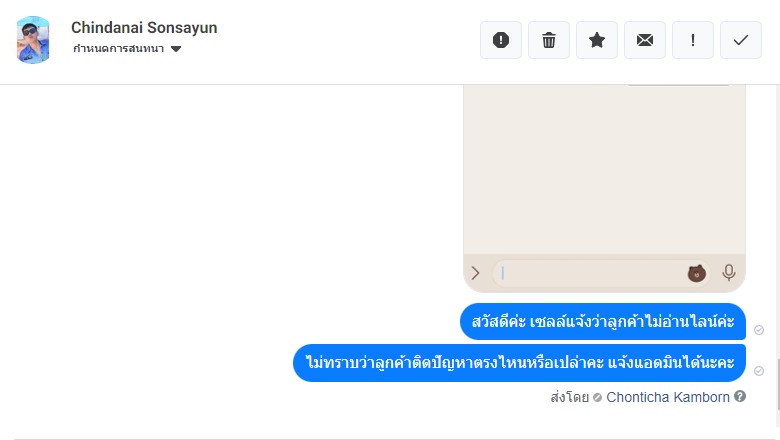Open the shared LINE chat screenshot image
Image resolution: width=780 pixels, height=440 pixels.
point(604,188)
